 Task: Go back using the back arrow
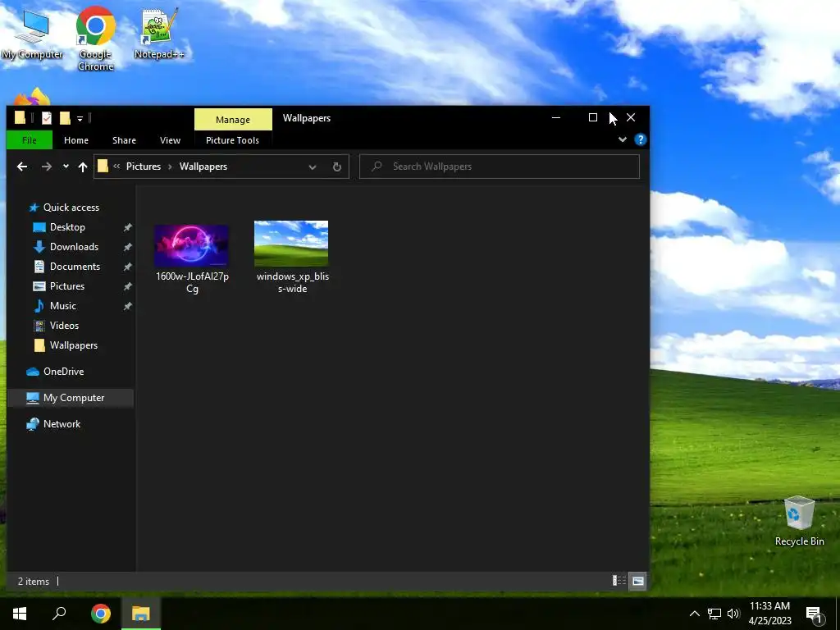(22, 167)
